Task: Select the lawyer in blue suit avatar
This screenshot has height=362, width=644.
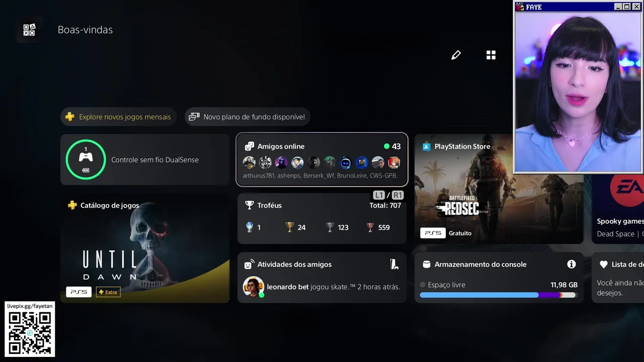Action: pyautogui.click(x=297, y=162)
